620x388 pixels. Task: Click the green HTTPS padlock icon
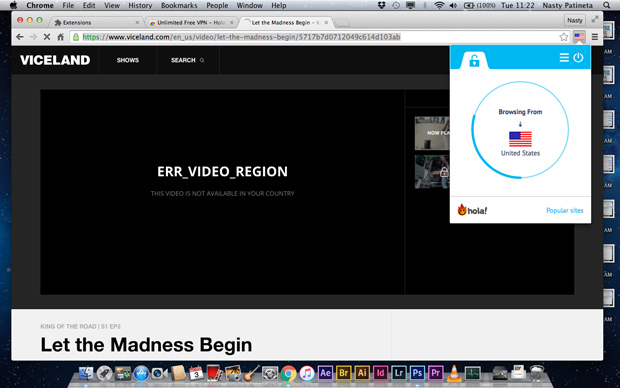click(x=76, y=37)
